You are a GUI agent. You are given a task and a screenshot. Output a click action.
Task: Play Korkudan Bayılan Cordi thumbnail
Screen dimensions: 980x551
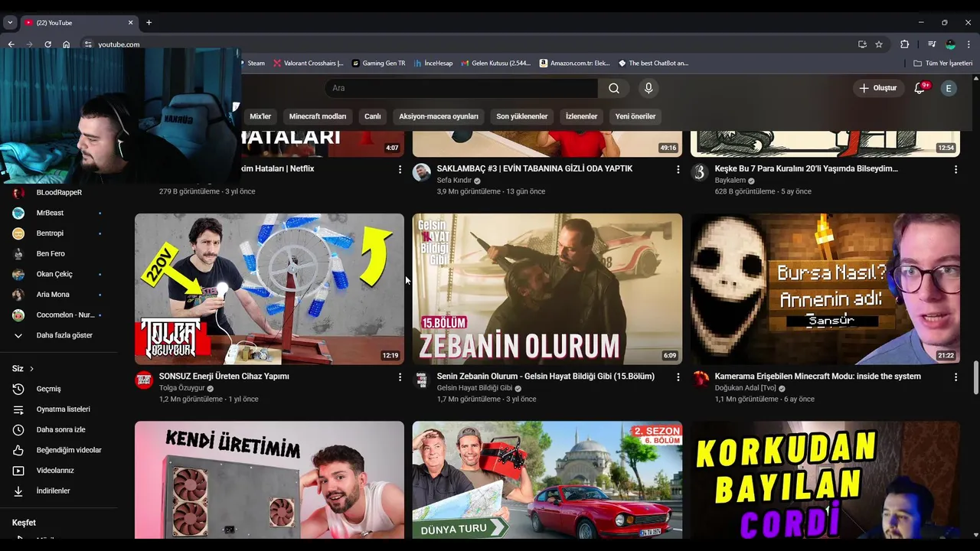[x=825, y=480]
